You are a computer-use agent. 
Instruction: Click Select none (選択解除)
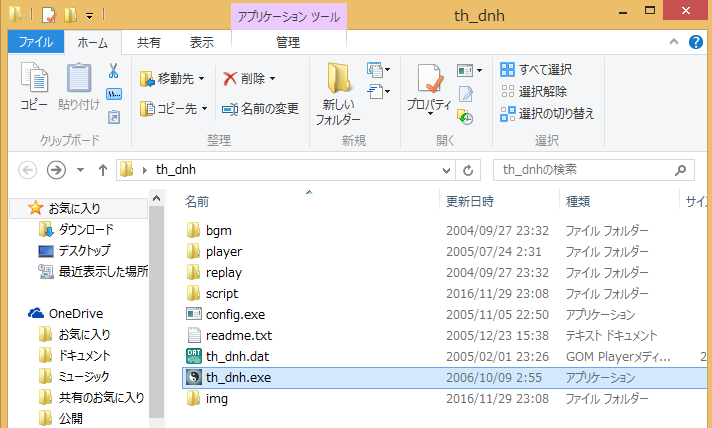tap(534, 91)
